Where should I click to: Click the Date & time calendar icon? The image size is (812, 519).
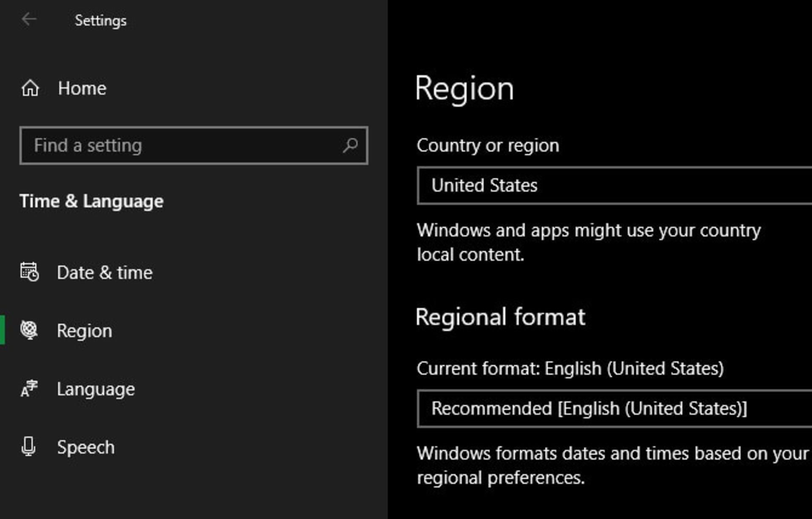coord(29,272)
